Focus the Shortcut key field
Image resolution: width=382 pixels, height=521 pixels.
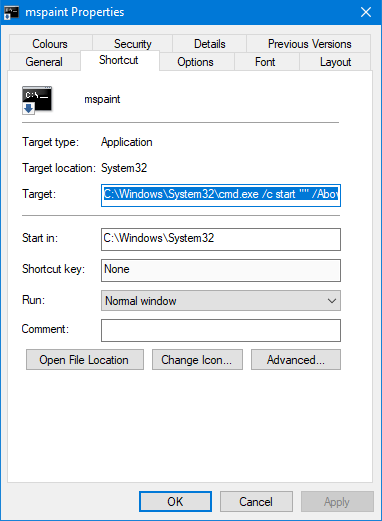[221, 270]
